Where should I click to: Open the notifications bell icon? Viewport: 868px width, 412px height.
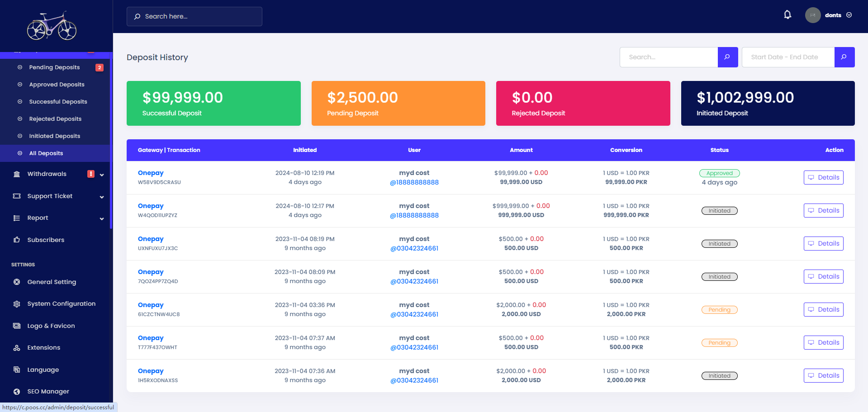(787, 15)
